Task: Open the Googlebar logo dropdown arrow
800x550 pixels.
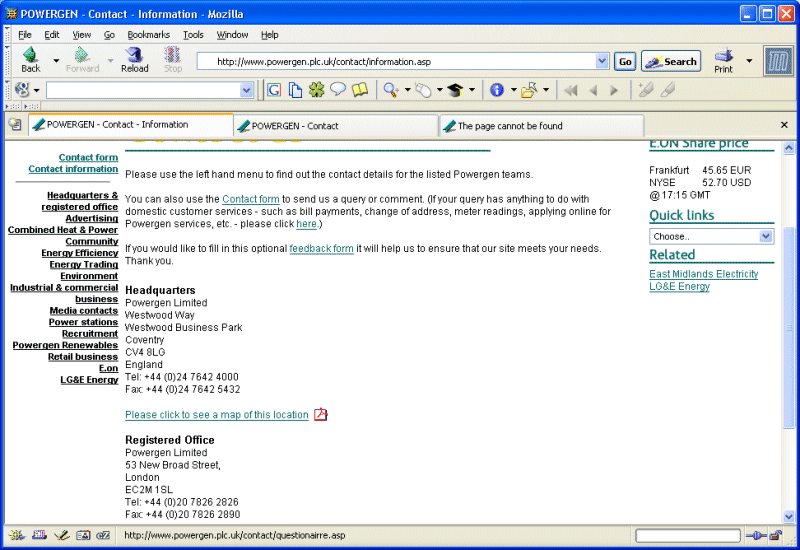Action: [37, 90]
